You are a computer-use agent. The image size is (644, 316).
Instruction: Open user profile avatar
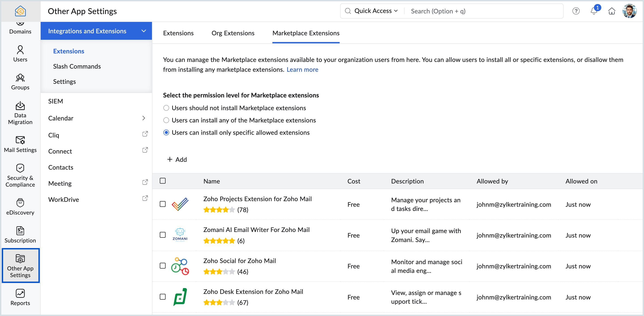(629, 11)
